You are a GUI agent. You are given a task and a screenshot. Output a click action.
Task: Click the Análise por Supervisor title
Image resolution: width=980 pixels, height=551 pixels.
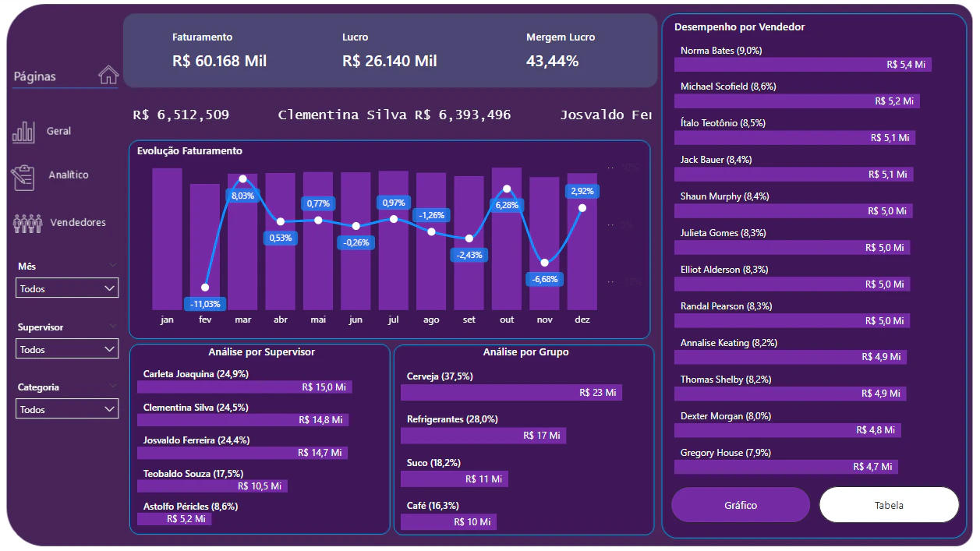click(261, 352)
